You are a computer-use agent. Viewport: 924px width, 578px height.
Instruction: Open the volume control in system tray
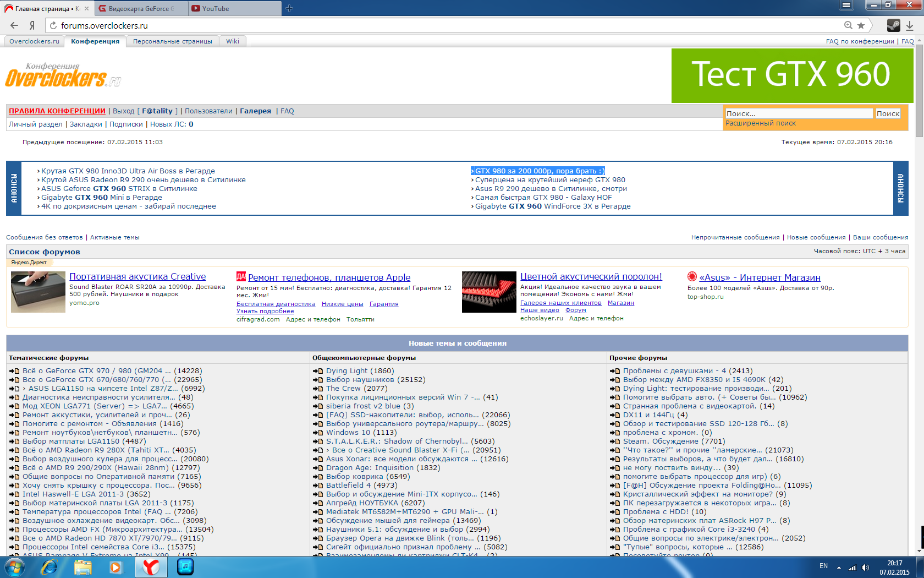(865, 568)
